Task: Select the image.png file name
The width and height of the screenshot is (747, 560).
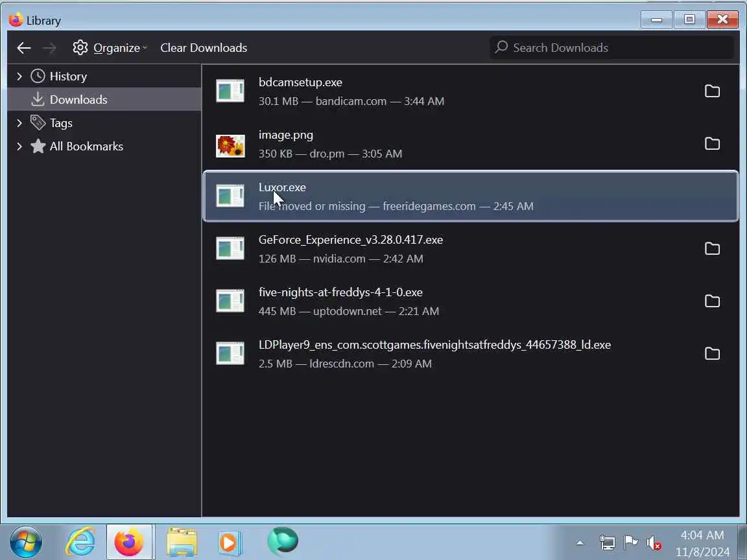Action: pyautogui.click(x=286, y=135)
